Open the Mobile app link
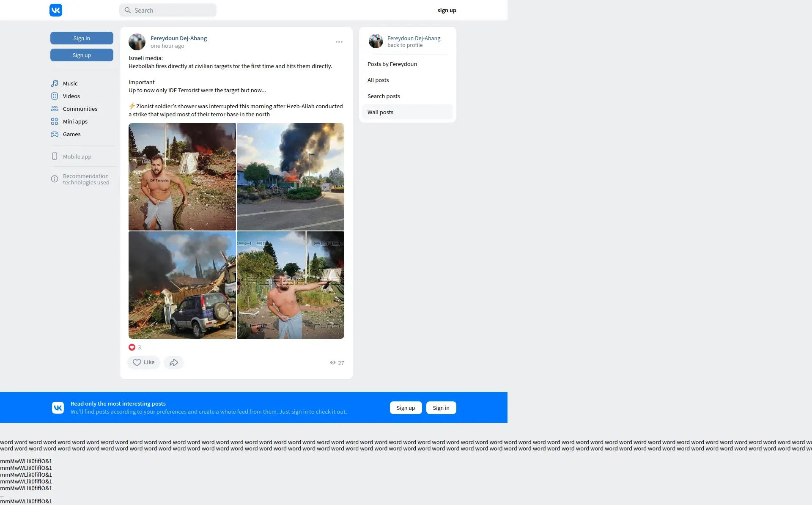This screenshot has height=505, width=812. pyautogui.click(x=77, y=156)
